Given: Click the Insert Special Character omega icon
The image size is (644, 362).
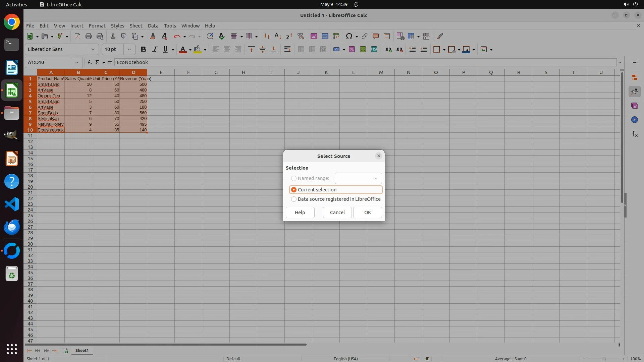Looking at the screenshot, I should pos(349,36).
